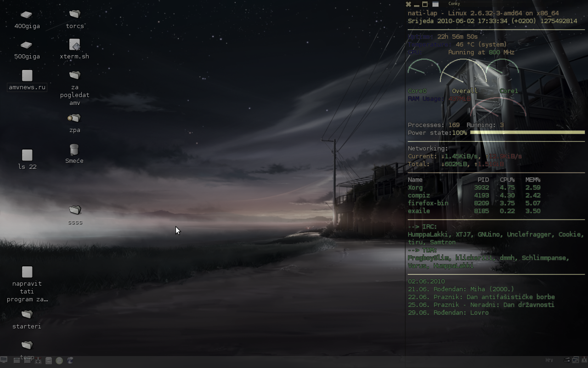Open the Smeće trash icon
Screen dimensions: 588x368
pyautogui.click(x=74, y=149)
